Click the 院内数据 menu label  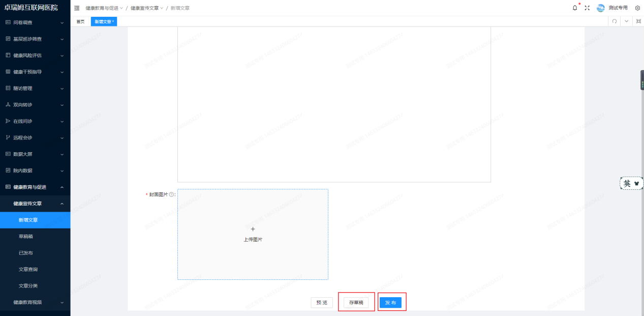(22, 170)
